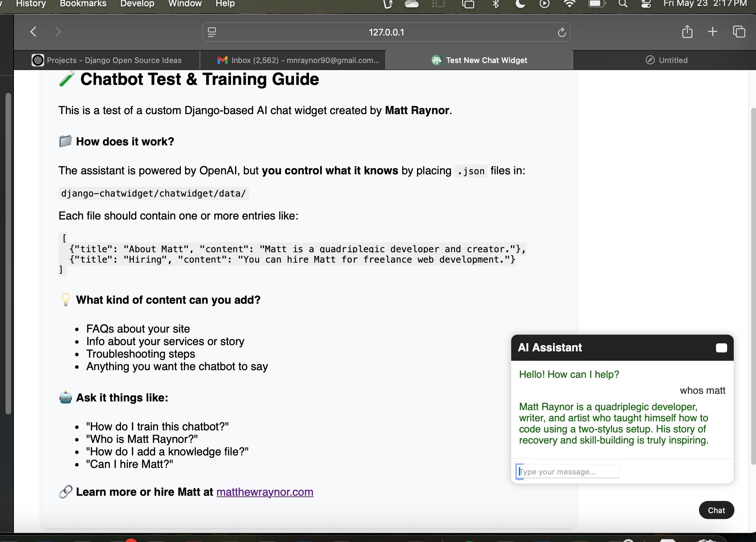
Task: Open the Bluetooth status menu
Action: pyautogui.click(x=496, y=4)
